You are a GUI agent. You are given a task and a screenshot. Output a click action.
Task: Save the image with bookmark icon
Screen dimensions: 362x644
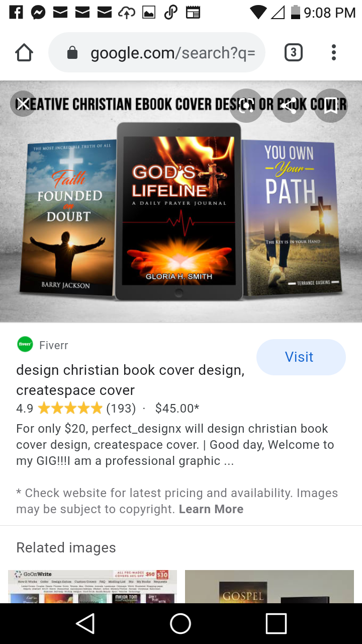330,106
